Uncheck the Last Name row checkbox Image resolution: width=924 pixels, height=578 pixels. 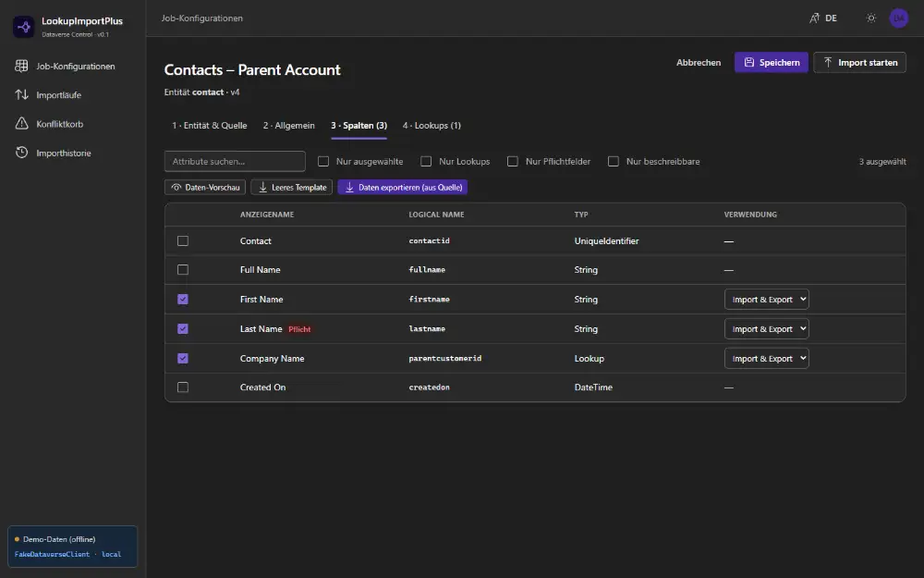[183, 328]
